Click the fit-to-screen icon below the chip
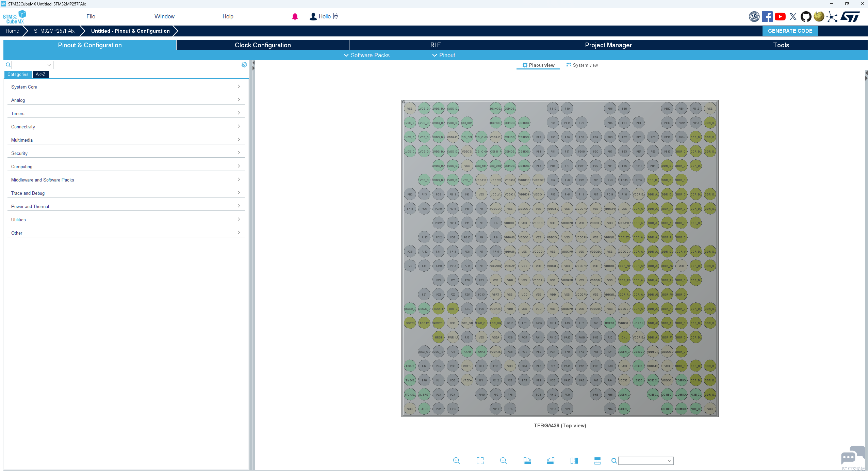This screenshot has height=474, width=868. 480,461
